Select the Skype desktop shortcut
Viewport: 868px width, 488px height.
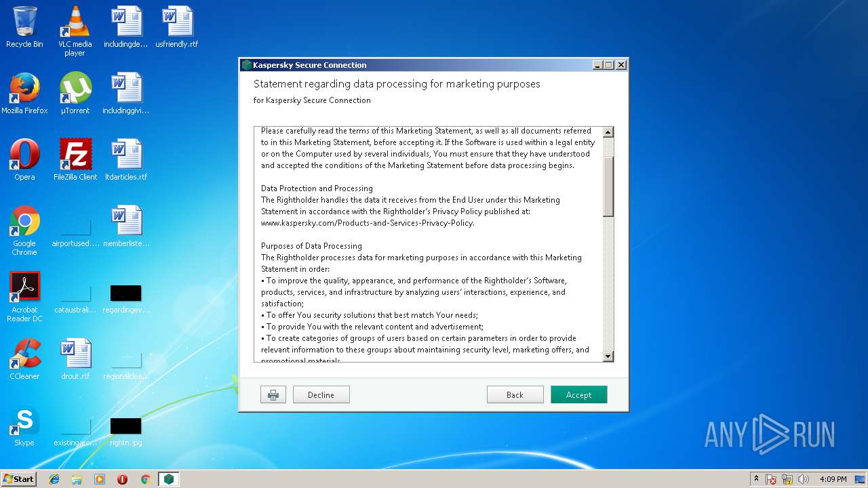[x=24, y=426]
